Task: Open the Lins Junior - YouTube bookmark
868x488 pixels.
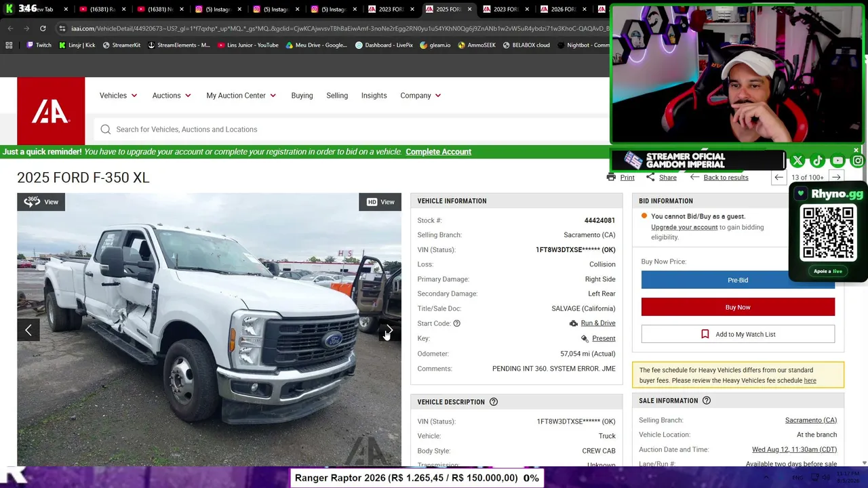Action: tap(248, 45)
